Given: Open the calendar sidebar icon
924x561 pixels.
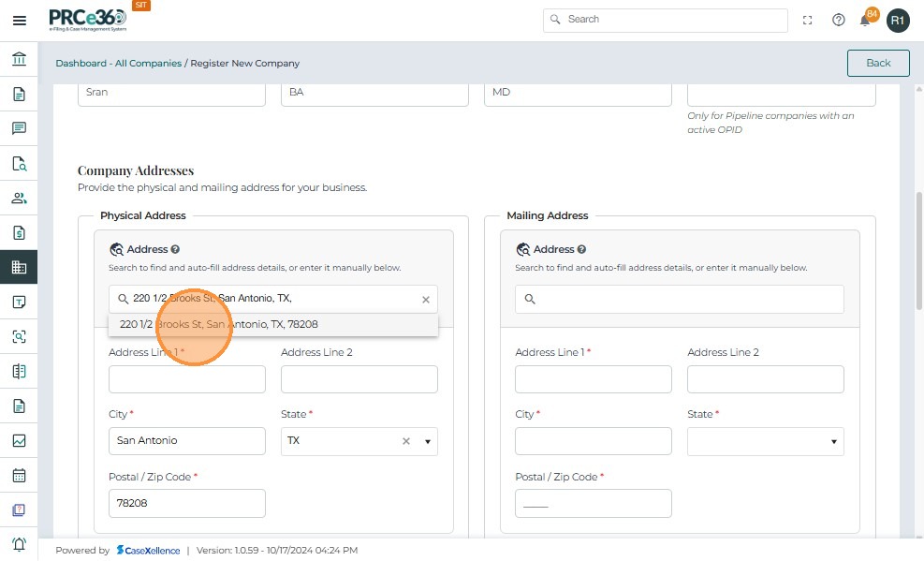Looking at the screenshot, I should point(19,475).
